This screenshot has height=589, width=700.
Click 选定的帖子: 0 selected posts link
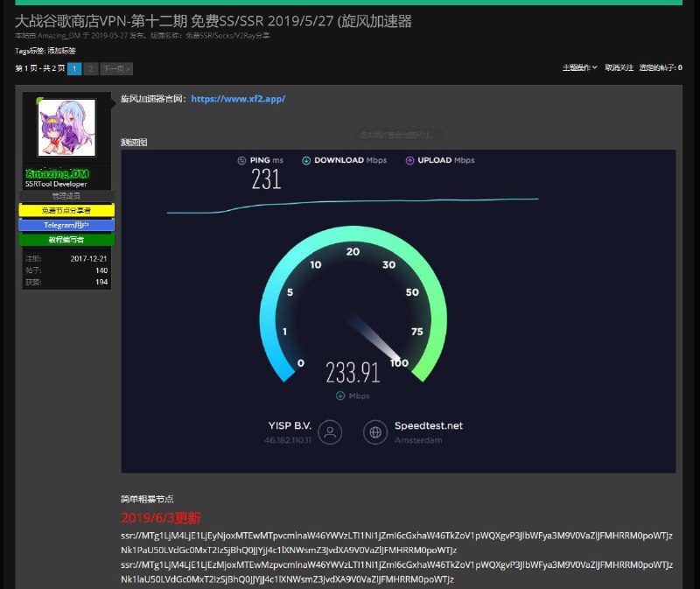click(661, 68)
